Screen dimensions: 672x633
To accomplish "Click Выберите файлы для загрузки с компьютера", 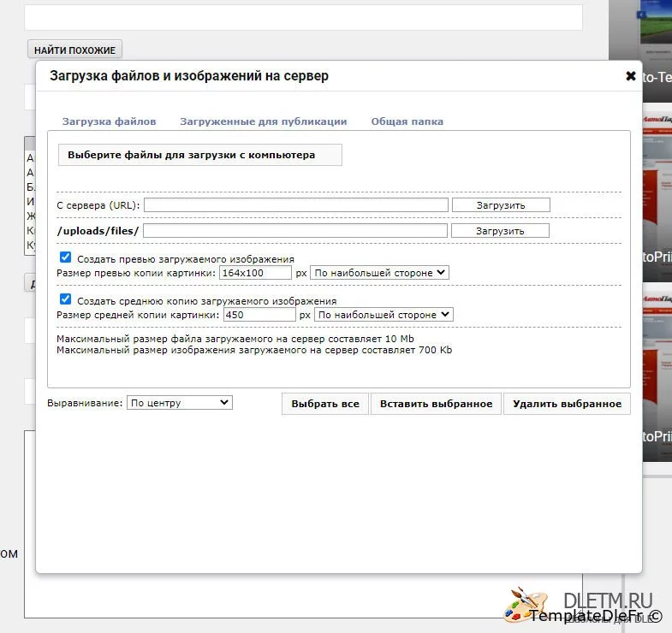I will click(199, 155).
